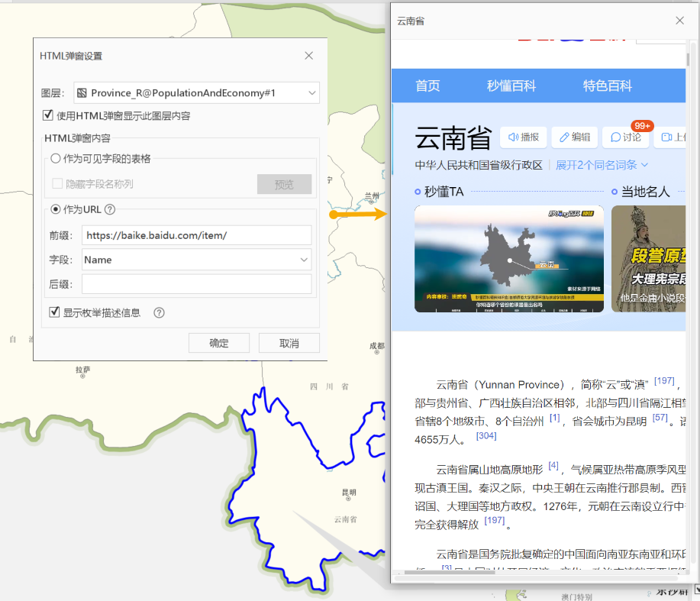Screen dimensions: 700x601
Task: Open the 图层 dropdown list
Action: 312,93
